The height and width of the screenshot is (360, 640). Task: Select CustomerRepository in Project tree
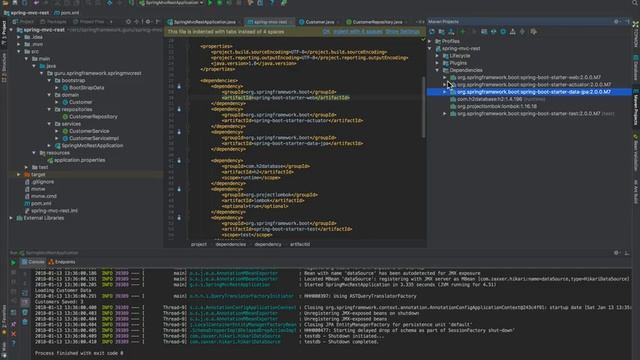(x=93, y=117)
